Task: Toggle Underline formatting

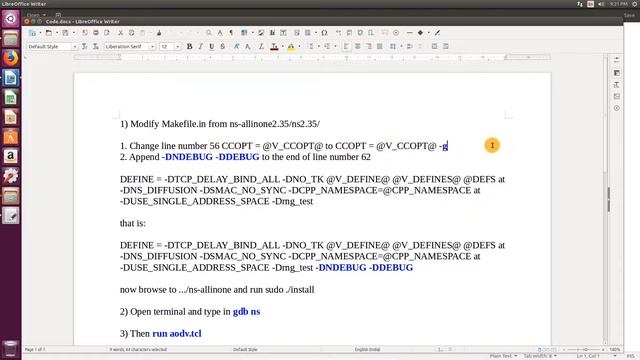Action: [211, 47]
